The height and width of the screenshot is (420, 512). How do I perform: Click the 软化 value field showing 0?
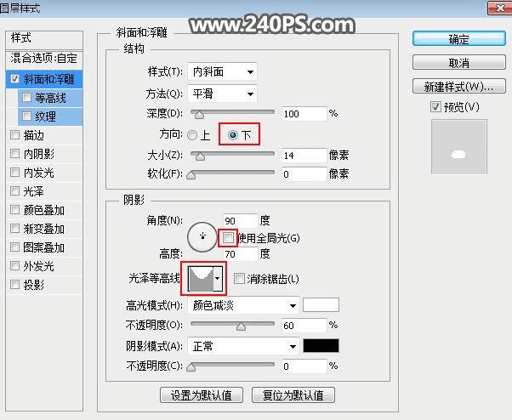304,174
